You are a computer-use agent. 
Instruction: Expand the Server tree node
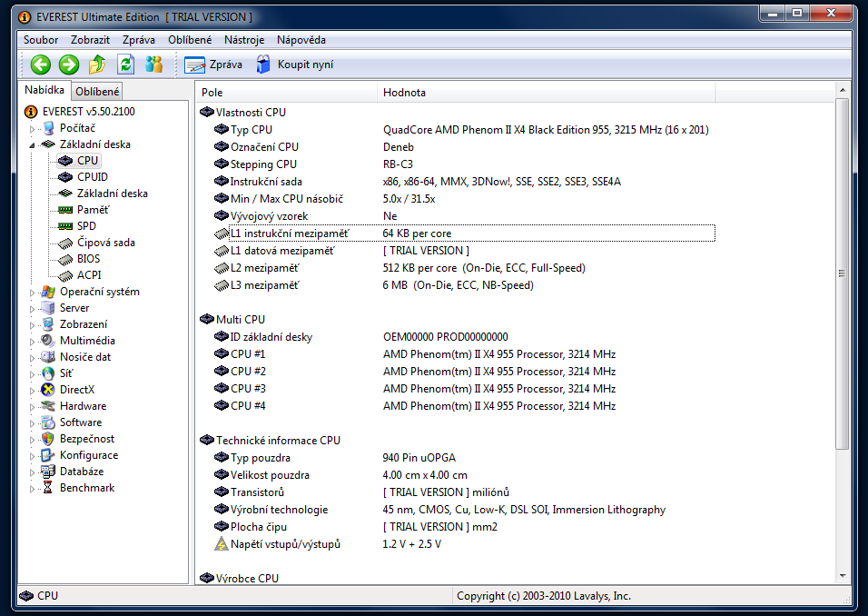pos(32,309)
